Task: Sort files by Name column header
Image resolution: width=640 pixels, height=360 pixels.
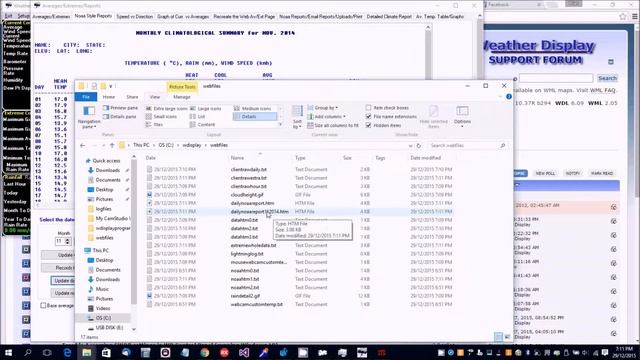Action: tap(237, 158)
